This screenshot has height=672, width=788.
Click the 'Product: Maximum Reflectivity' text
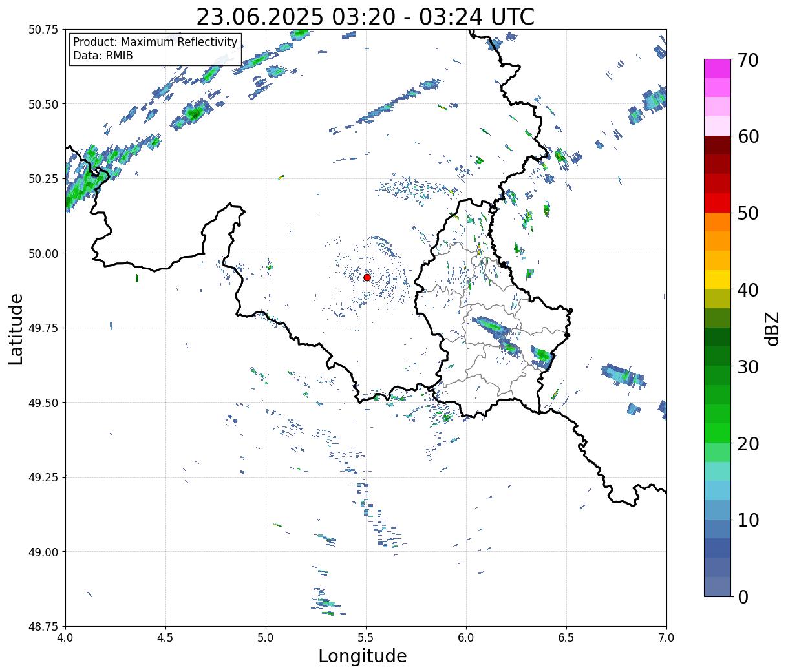(155, 42)
